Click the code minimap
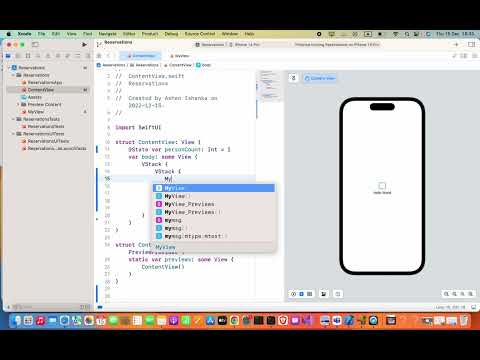Image resolution: width=480 pixels, height=360 pixels. [269, 85]
